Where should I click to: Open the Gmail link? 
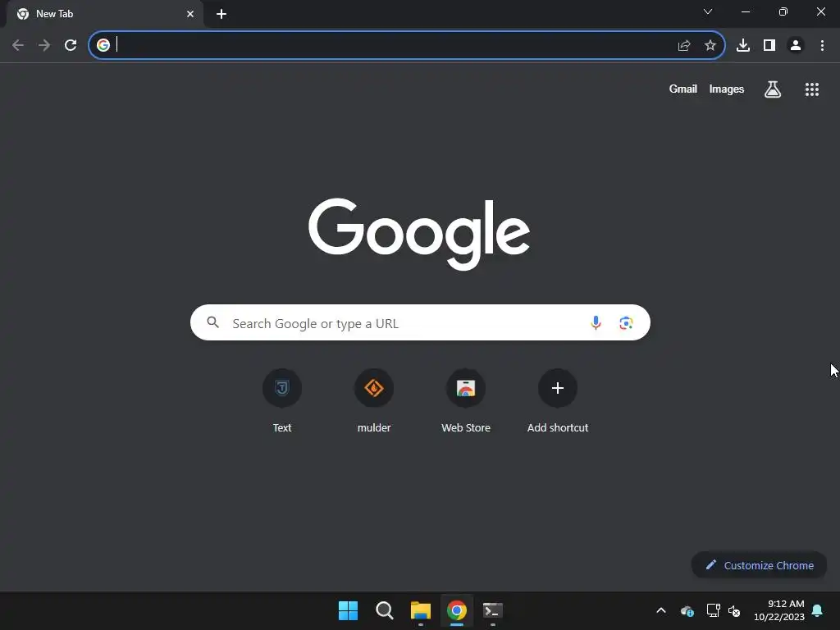pos(682,89)
